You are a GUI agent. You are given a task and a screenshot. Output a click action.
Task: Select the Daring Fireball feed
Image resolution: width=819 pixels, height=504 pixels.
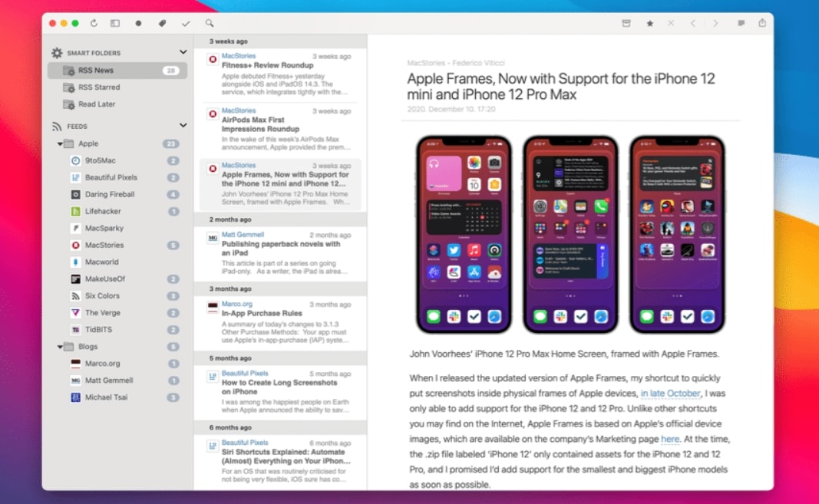pos(110,194)
